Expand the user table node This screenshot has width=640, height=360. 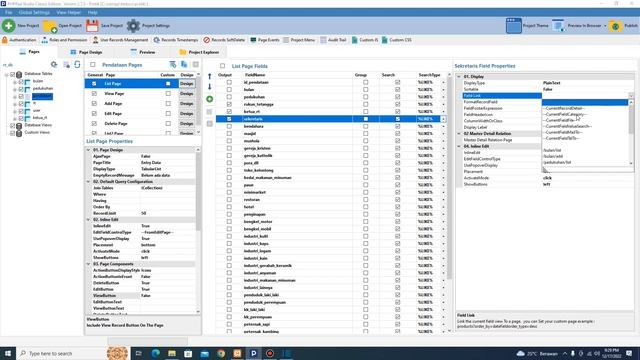[x=15, y=111]
